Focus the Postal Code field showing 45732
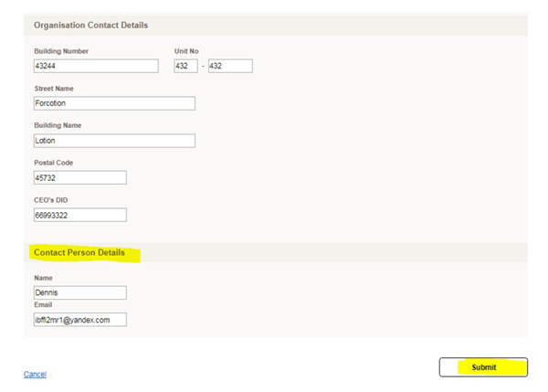 (79, 177)
